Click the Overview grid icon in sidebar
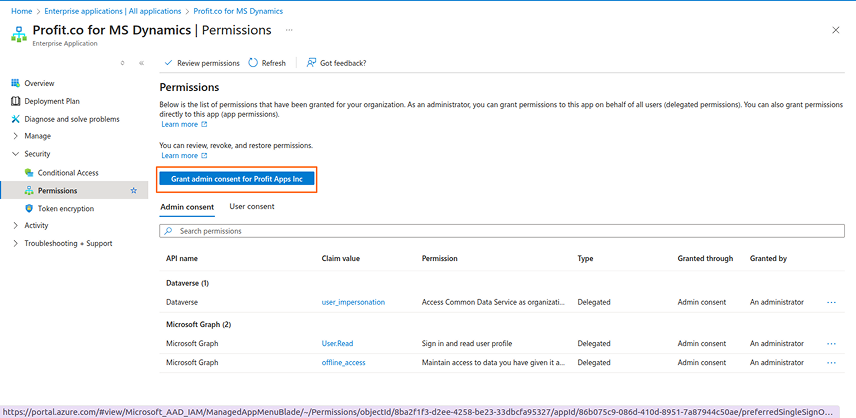856x418 pixels. (15, 83)
